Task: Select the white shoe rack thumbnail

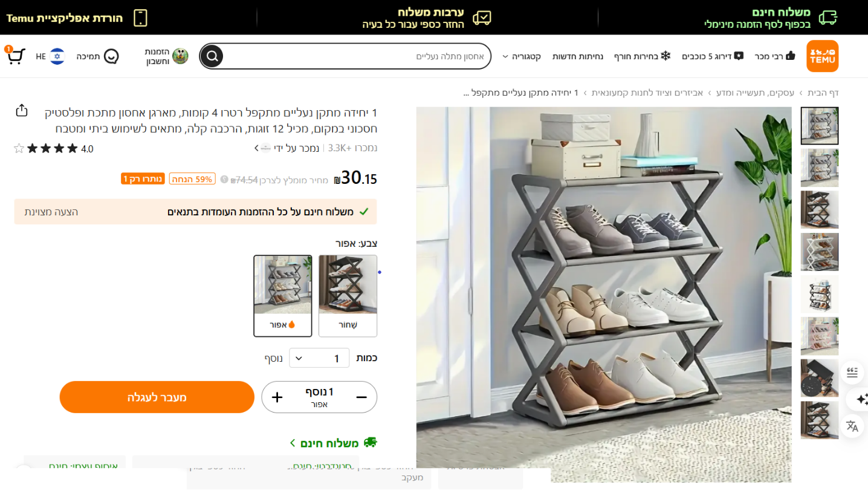Action: point(820,252)
